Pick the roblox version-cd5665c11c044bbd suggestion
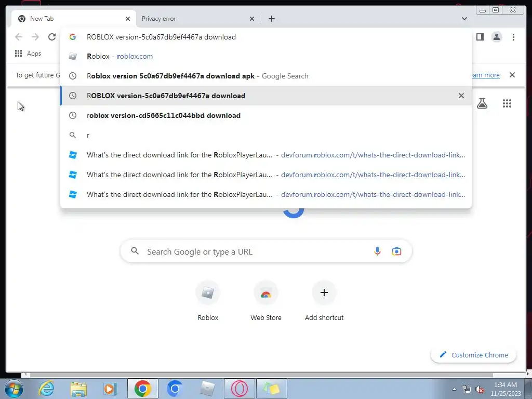 click(266, 115)
